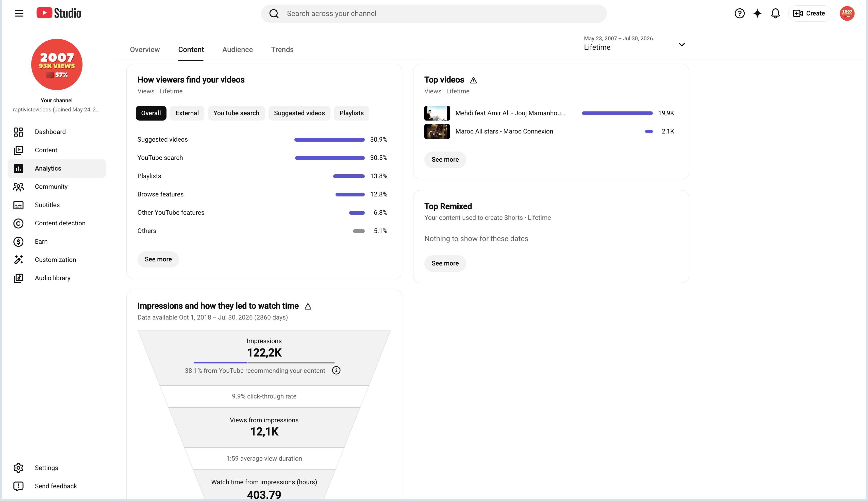Click the 1:59 average view duration text
Viewport: 868px width, 501px height.
pyautogui.click(x=264, y=459)
